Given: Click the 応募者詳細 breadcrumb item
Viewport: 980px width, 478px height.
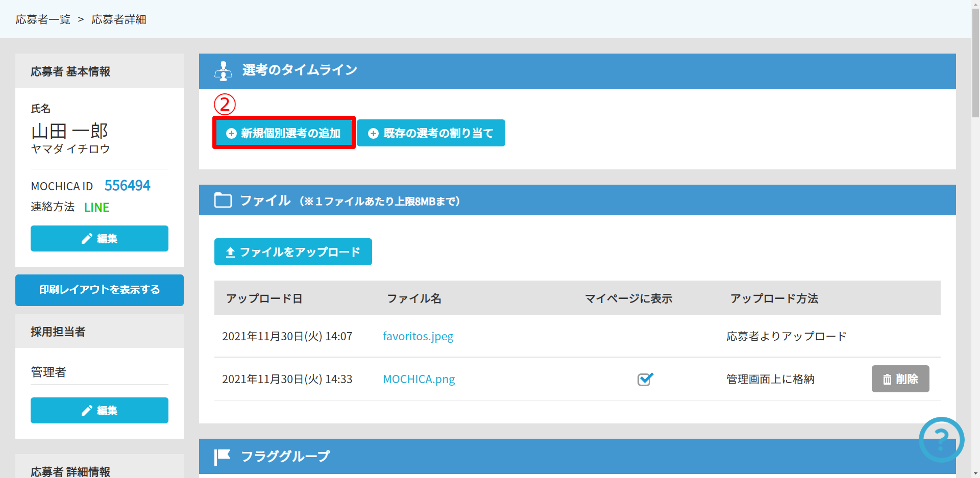Looking at the screenshot, I should click(119, 19).
